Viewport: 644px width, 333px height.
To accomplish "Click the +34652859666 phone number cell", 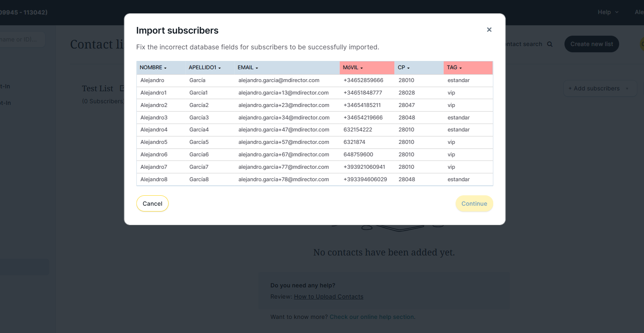I will (x=363, y=80).
